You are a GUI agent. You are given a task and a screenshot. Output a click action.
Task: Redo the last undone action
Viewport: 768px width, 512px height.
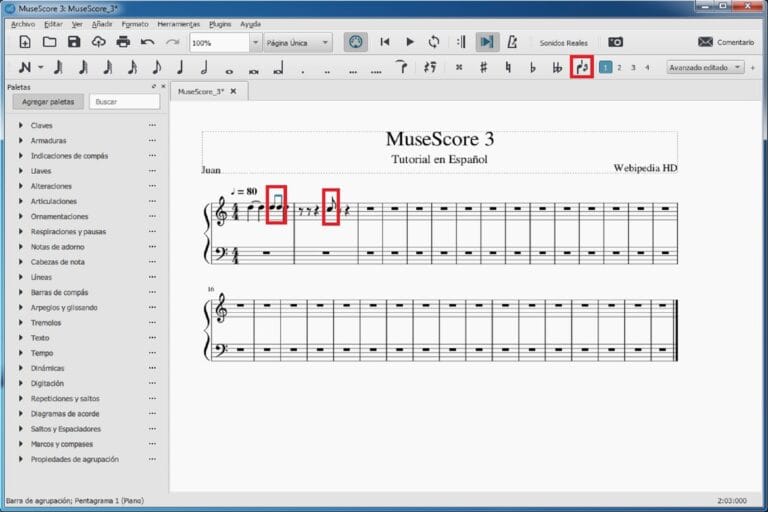(x=172, y=43)
